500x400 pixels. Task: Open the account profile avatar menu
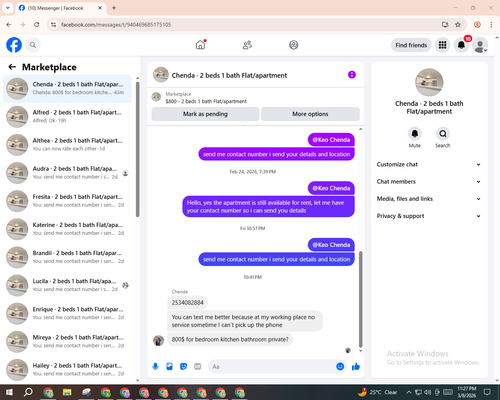[480, 45]
